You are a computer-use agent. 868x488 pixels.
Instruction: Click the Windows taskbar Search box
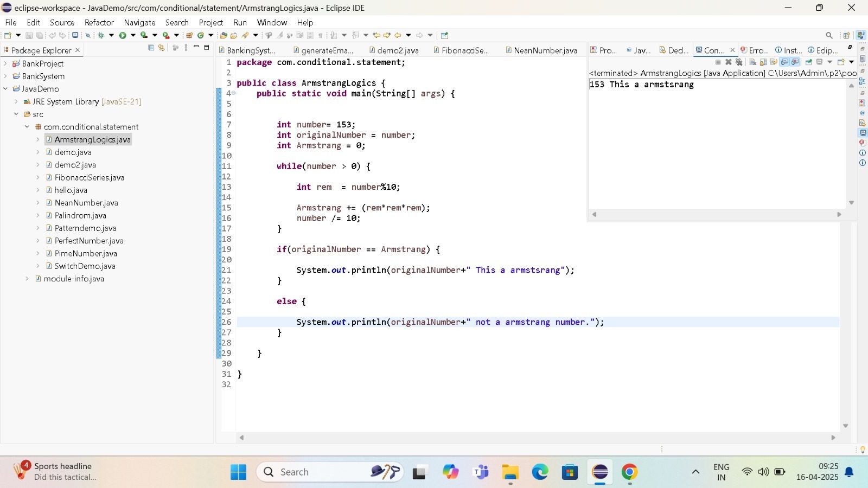click(x=331, y=472)
